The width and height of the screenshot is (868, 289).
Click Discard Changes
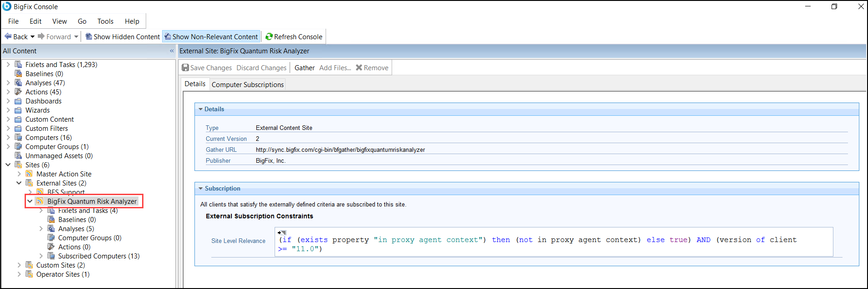click(261, 67)
